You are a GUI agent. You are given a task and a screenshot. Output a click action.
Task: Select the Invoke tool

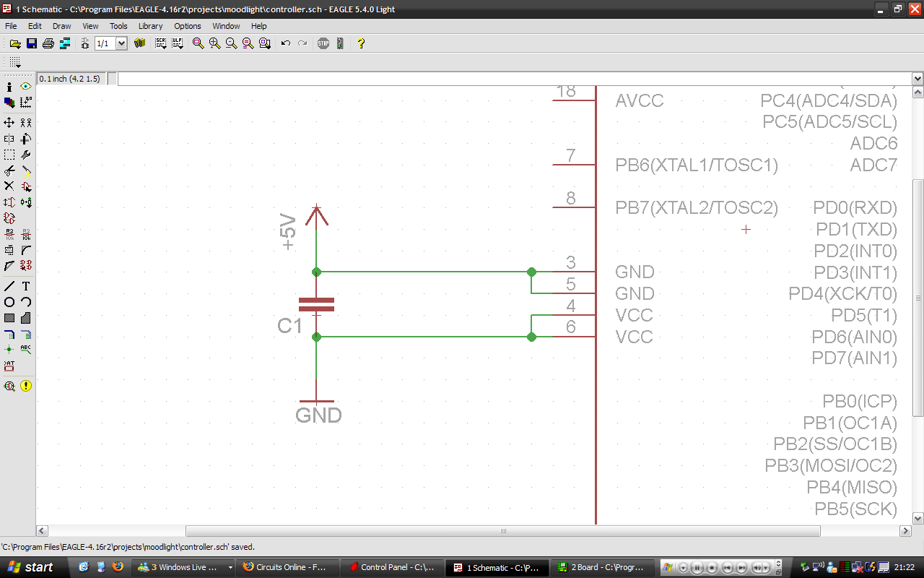tap(26, 266)
